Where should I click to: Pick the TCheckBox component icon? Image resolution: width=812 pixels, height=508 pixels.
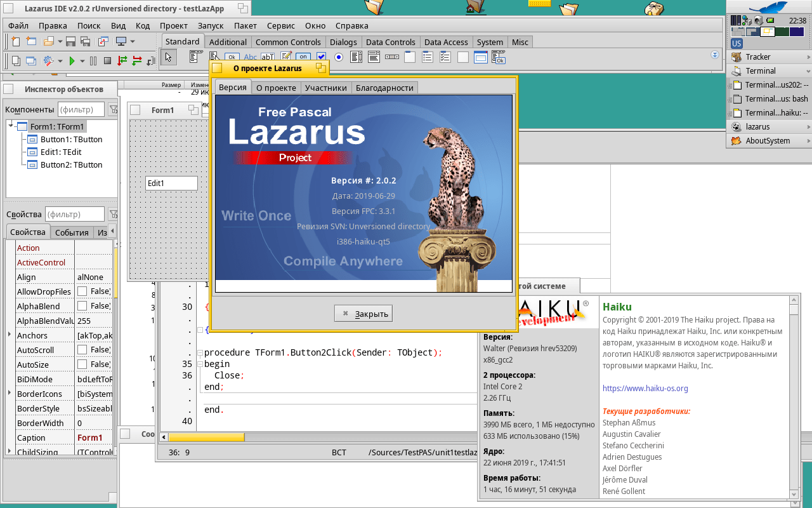[321, 57]
